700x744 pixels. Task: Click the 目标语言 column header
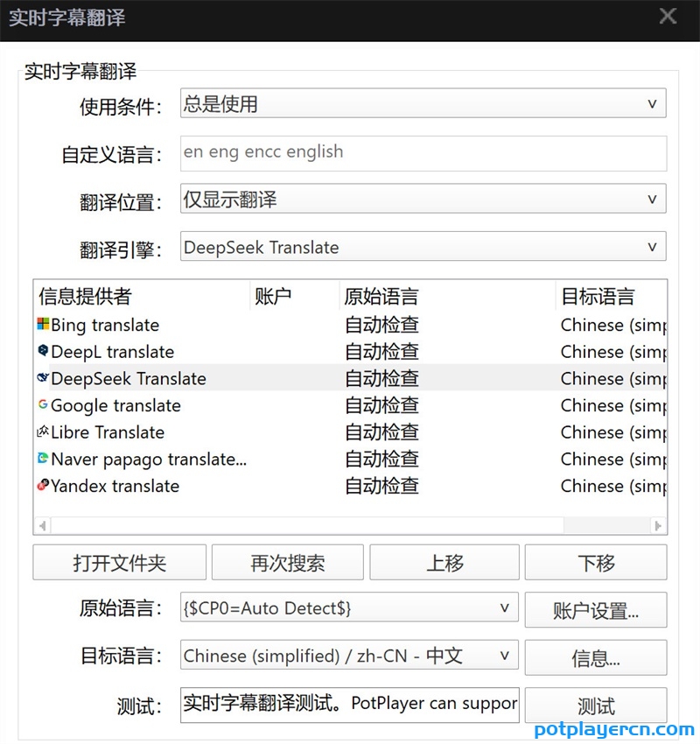611,296
